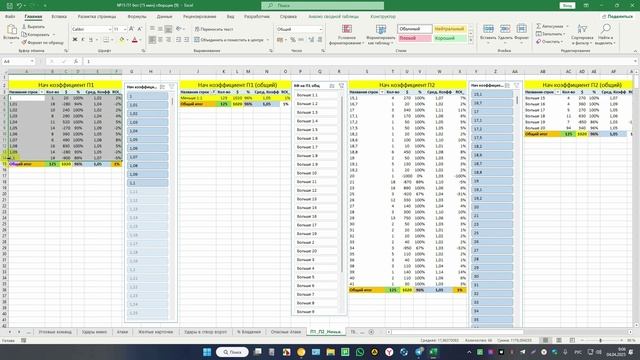
Task: Add a new sheet with the plus button
Action: (x=371, y=332)
